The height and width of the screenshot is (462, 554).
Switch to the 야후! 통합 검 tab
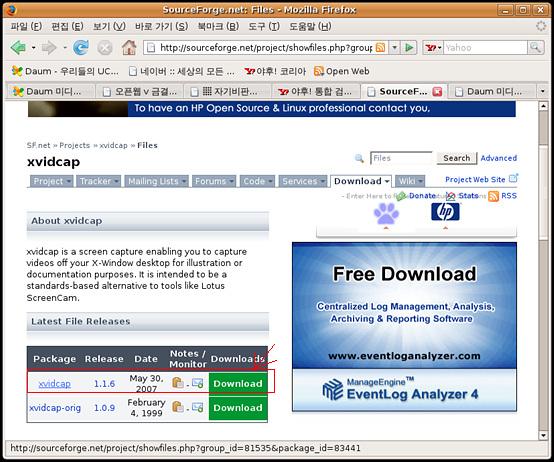coord(316,91)
